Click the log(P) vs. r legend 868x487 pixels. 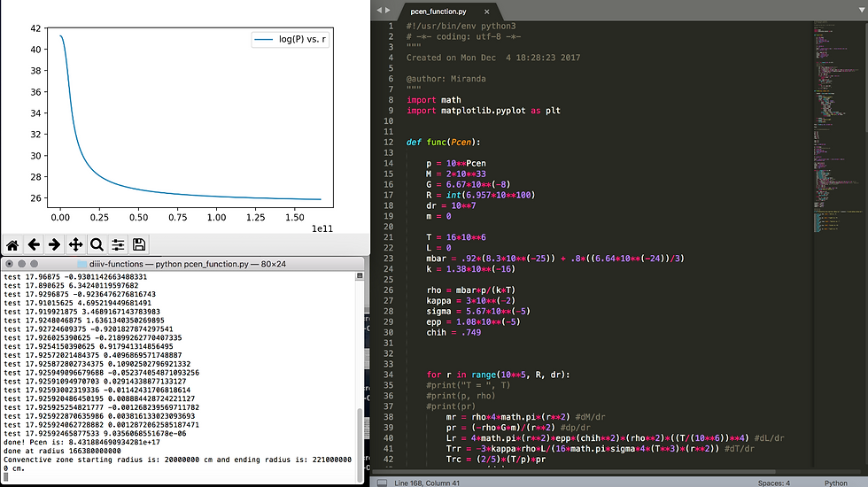[x=291, y=39]
